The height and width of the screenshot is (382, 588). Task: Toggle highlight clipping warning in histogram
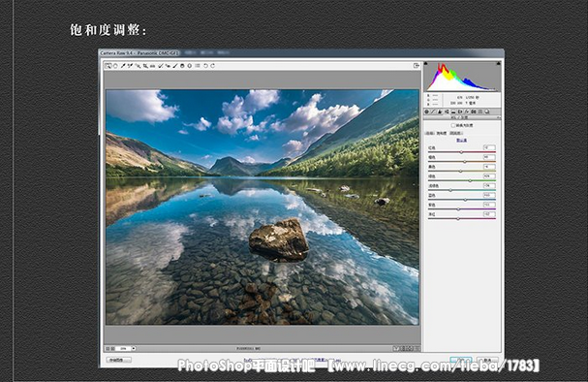pyautogui.click(x=498, y=64)
